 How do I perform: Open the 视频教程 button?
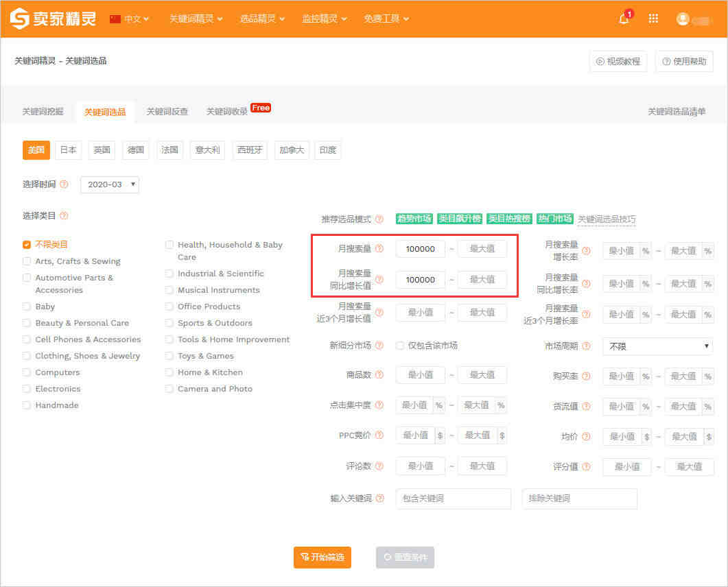coord(618,61)
